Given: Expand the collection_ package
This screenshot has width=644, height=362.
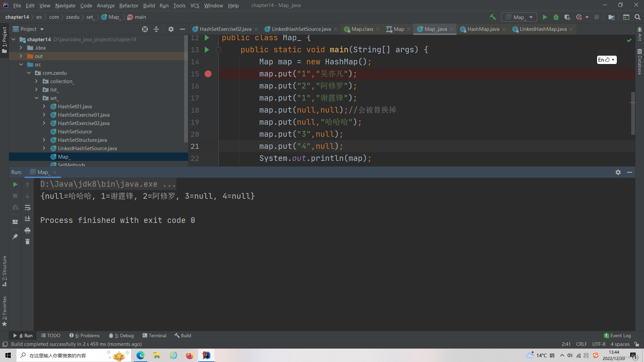Looking at the screenshot, I should (x=36, y=81).
